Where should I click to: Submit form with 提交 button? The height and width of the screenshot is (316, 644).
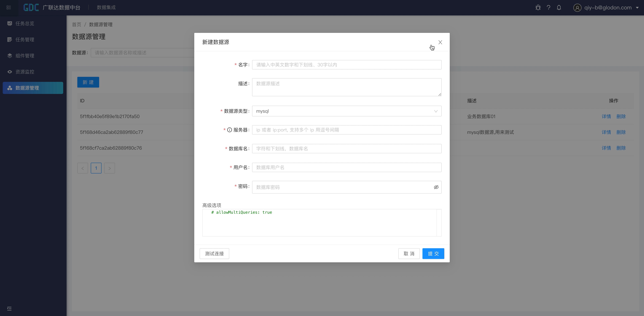433,254
